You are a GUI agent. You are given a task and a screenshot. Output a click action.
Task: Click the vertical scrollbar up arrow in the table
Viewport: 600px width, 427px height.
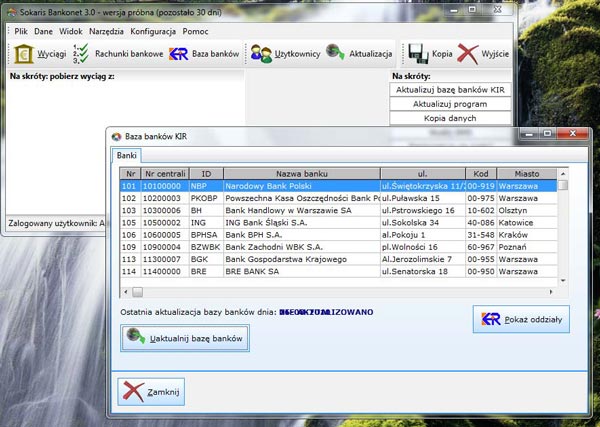[563, 173]
